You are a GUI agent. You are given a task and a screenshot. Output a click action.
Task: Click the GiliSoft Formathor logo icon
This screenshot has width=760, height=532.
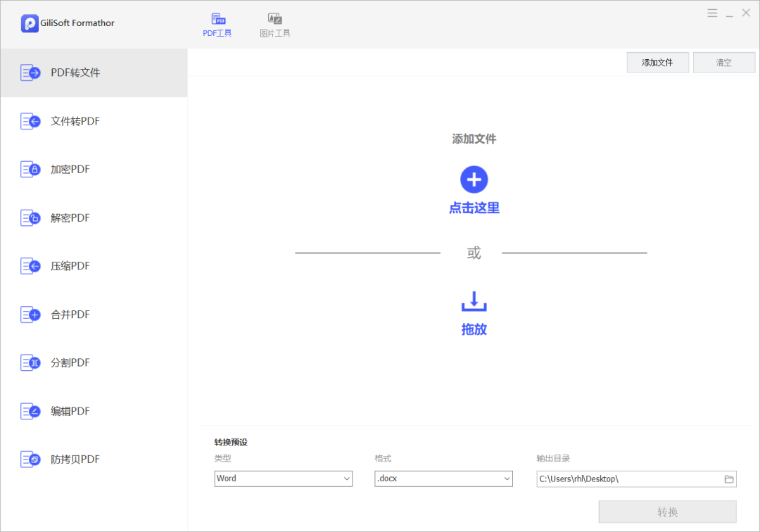[x=29, y=23]
